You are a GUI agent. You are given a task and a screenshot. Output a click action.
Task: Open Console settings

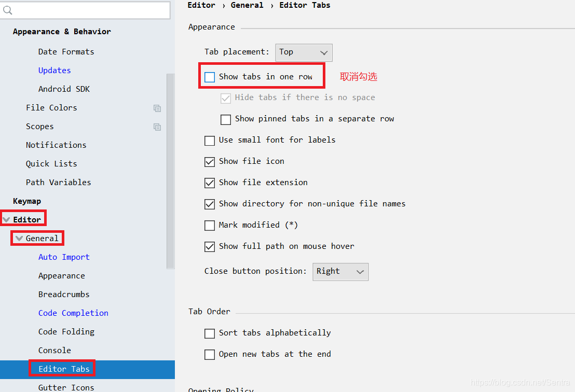54,351
